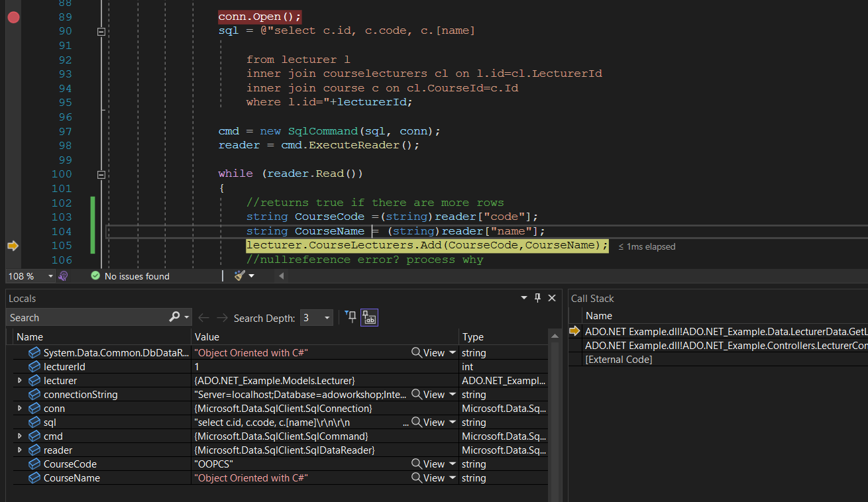Click the Locals search magnifier icon
Screen dimensions: 868x502
174,317
